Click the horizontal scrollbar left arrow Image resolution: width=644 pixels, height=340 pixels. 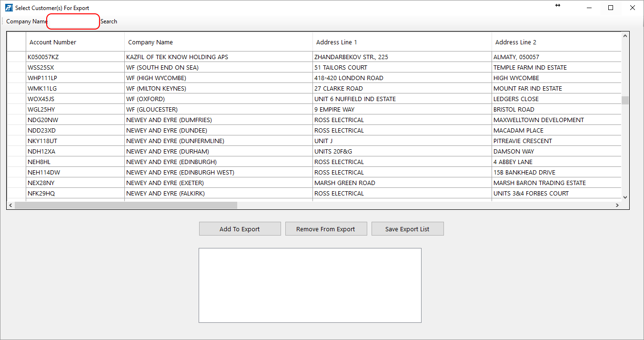(x=10, y=205)
